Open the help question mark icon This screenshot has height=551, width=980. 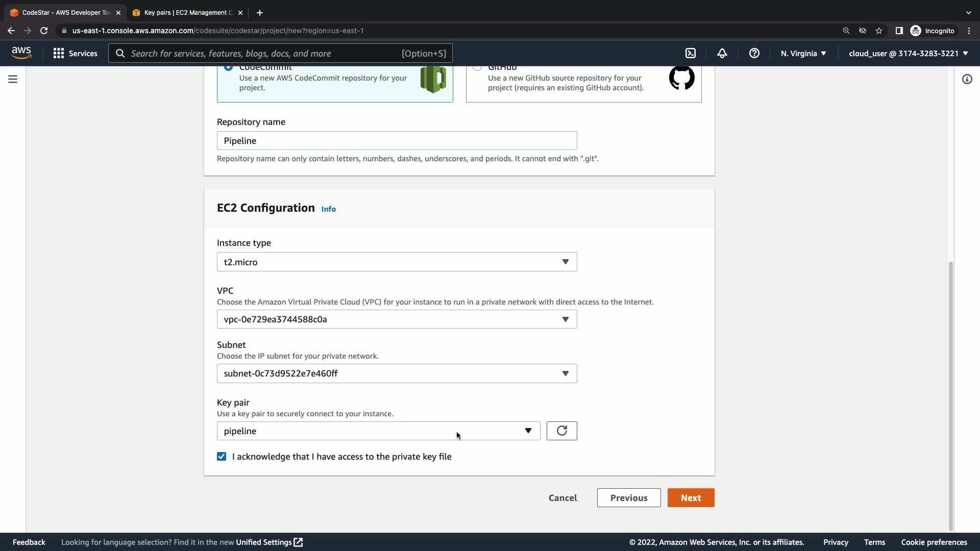(754, 53)
